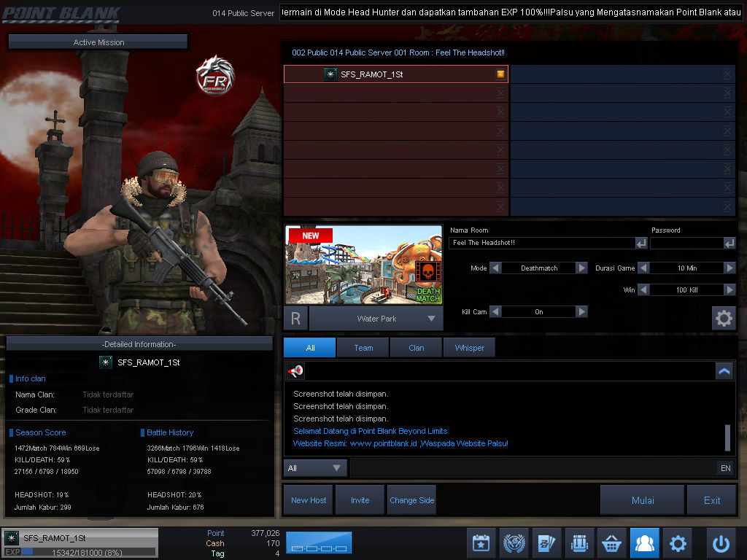
Task: Close the fifth blue team slot
Action: point(727,150)
